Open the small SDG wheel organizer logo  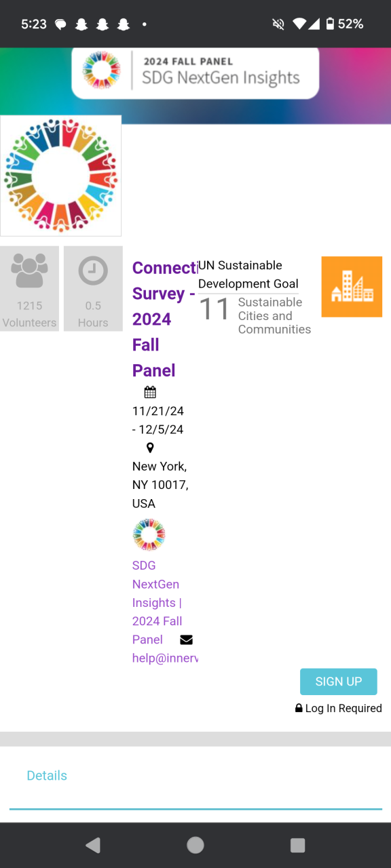(x=149, y=534)
